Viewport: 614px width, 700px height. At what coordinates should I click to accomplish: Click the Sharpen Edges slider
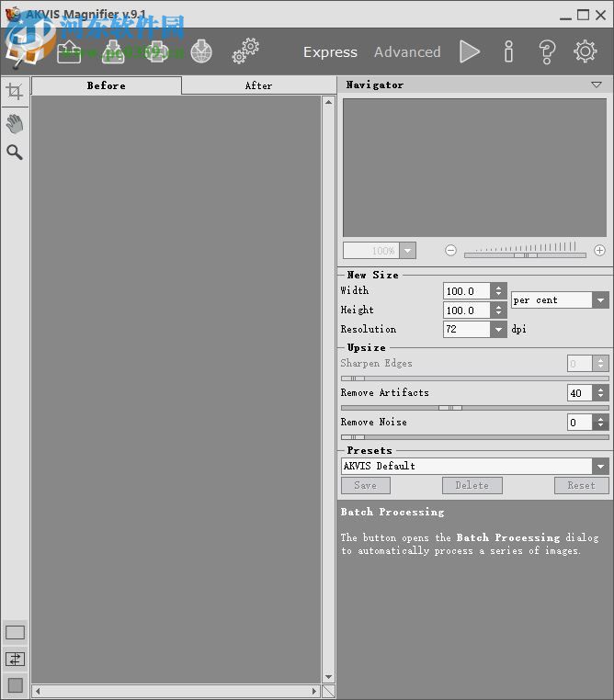[474, 378]
